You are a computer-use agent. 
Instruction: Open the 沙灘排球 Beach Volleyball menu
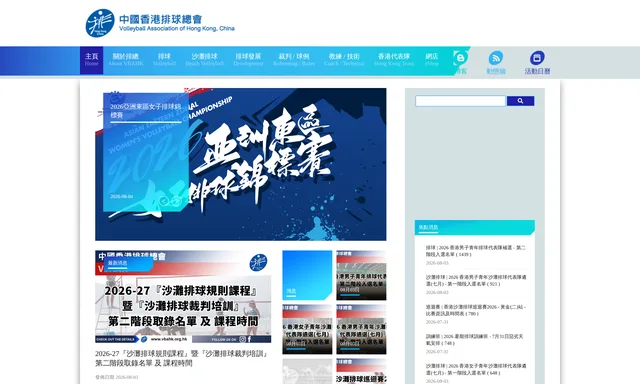click(204, 60)
